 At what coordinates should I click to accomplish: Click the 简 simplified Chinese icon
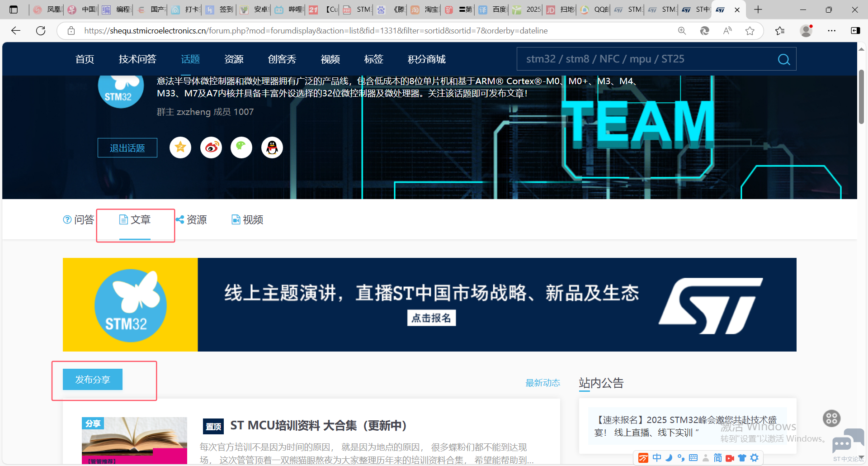coord(717,458)
